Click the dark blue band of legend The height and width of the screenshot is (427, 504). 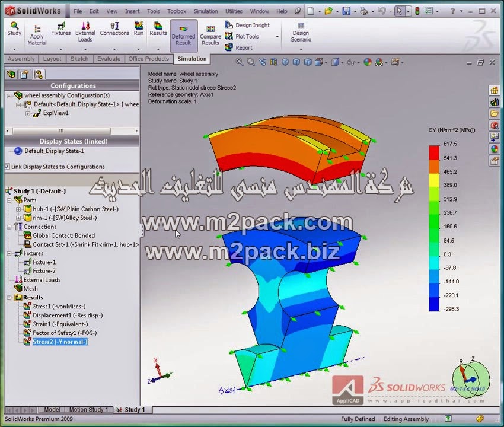[x=434, y=304]
